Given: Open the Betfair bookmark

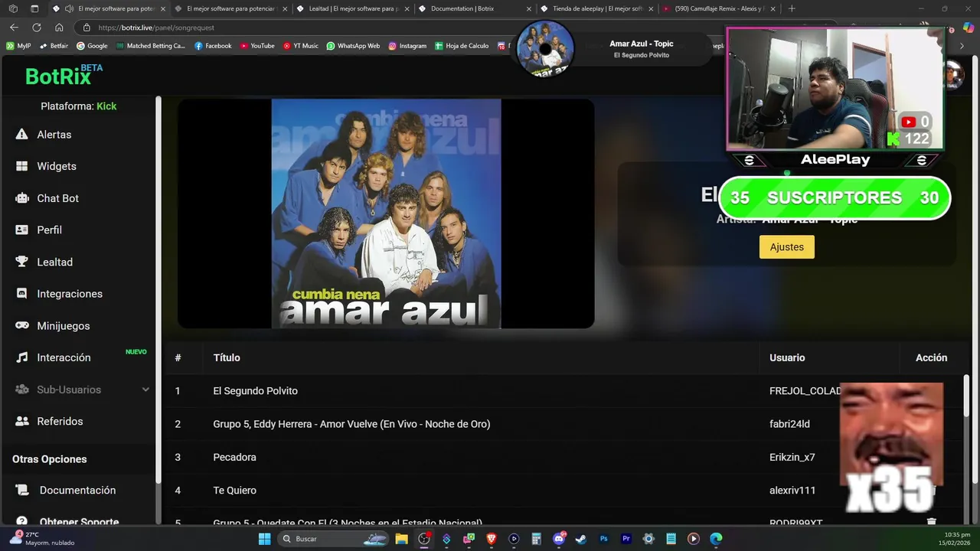Looking at the screenshot, I should pyautogui.click(x=54, y=46).
